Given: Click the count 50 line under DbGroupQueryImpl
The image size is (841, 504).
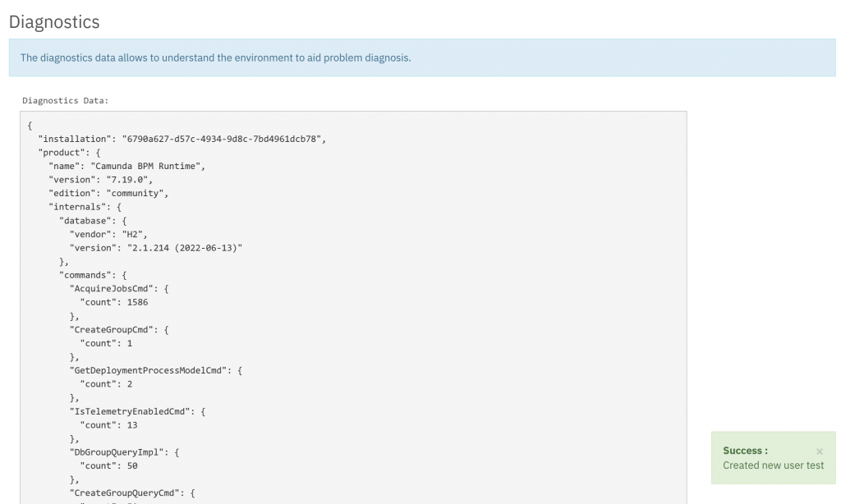Looking at the screenshot, I should coord(108,466).
